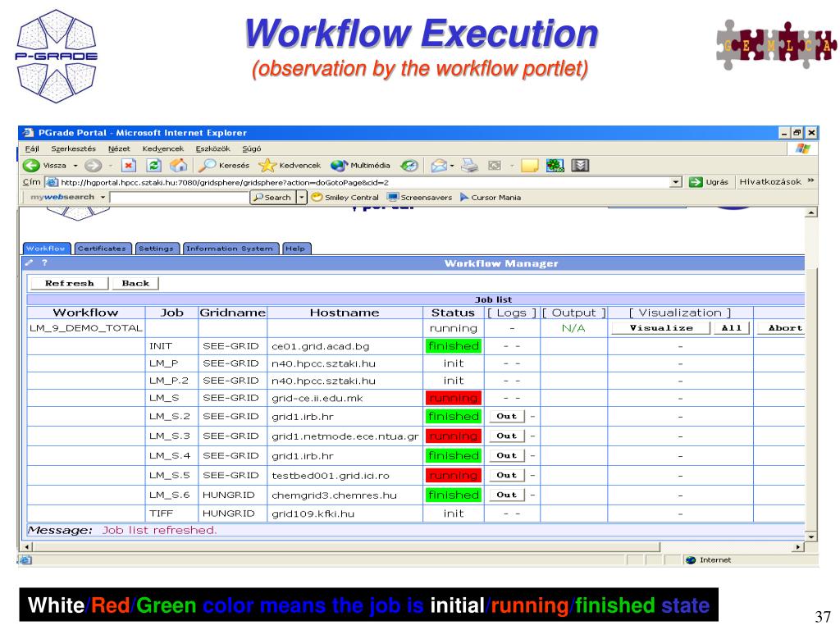The height and width of the screenshot is (630, 840).
Task: Click Out button for job LM_S.5
Action: tap(507, 475)
